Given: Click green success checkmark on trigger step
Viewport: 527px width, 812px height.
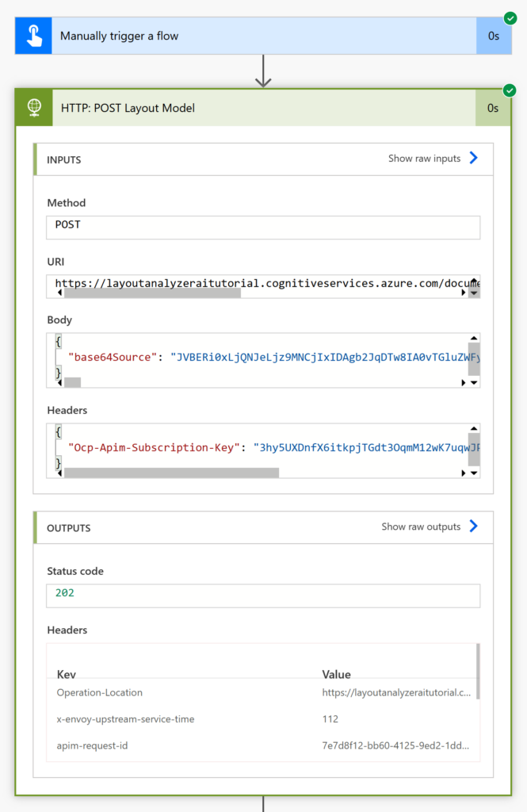Looking at the screenshot, I should (510, 18).
